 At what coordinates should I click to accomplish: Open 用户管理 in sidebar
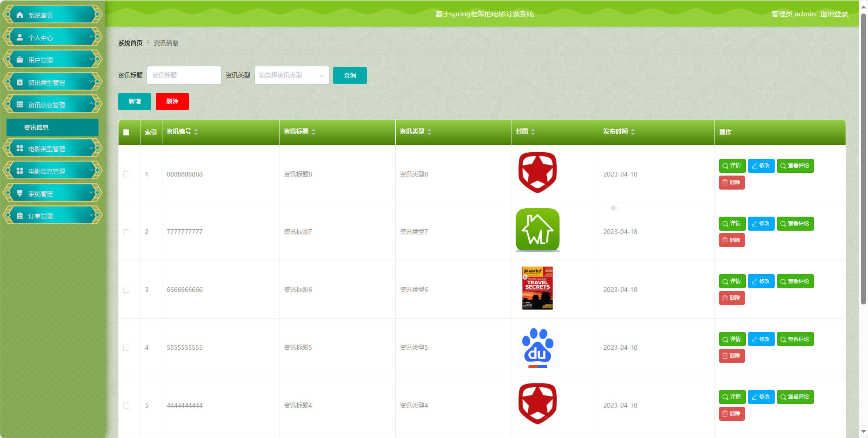pyautogui.click(x=52, y=60)
